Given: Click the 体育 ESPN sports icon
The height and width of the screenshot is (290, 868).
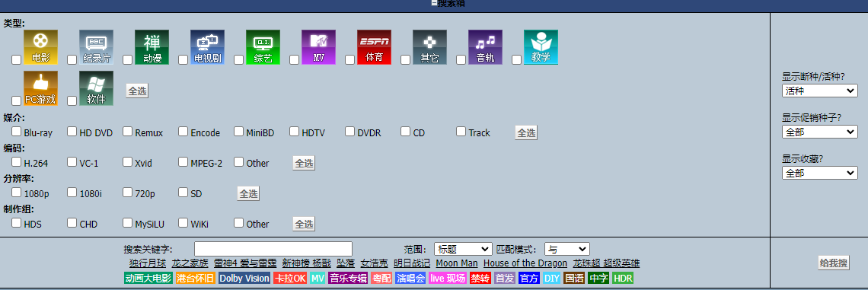Looking at the screenshot, I should pyautogui.click(x=374, y=47).
